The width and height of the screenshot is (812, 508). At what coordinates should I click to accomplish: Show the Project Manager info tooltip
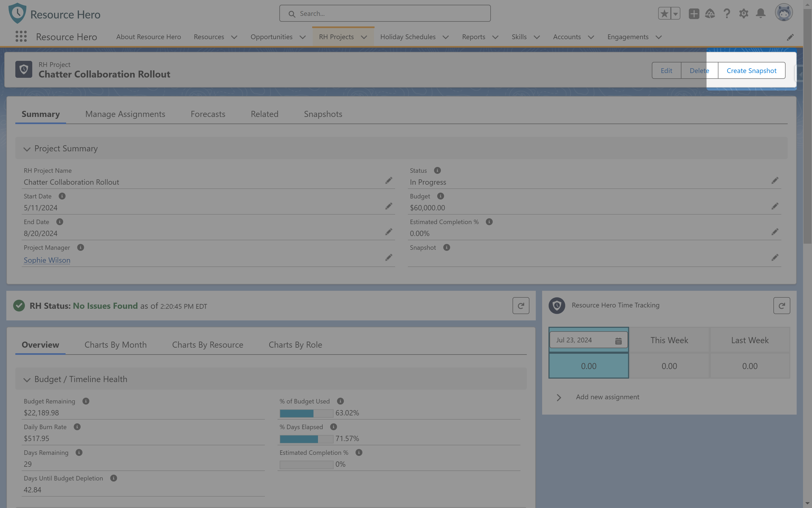click(x=81, y=247)
